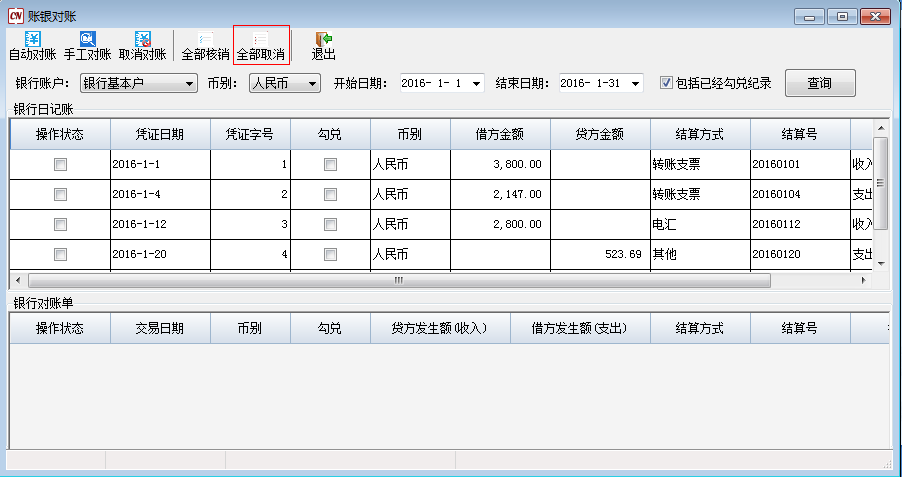Image resolution: width=902 pixels, height=477 pixels.
Task: Open the 结束日期 date picker dropdown
Action: coord(635,83)
